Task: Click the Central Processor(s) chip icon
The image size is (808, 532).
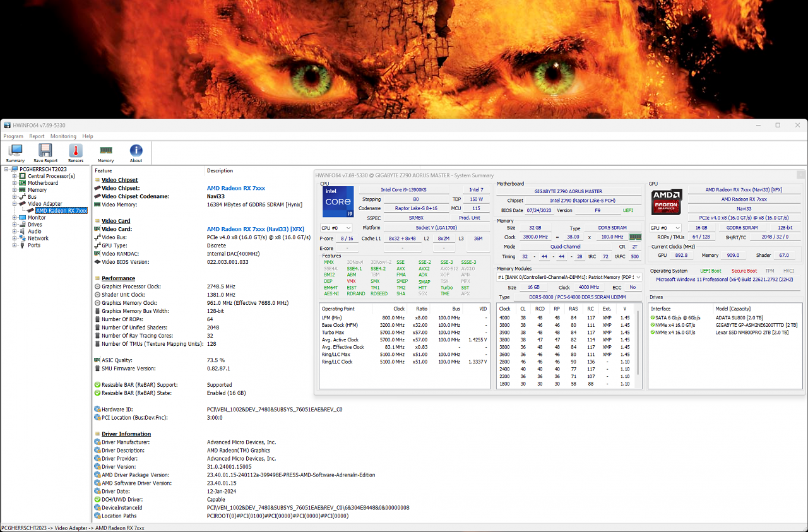Action: (23, 176)
